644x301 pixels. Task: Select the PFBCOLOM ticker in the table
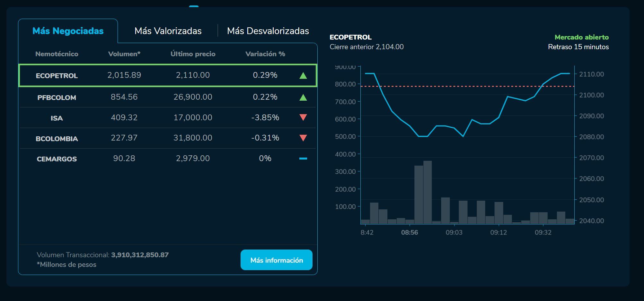[x=57, y=97]
